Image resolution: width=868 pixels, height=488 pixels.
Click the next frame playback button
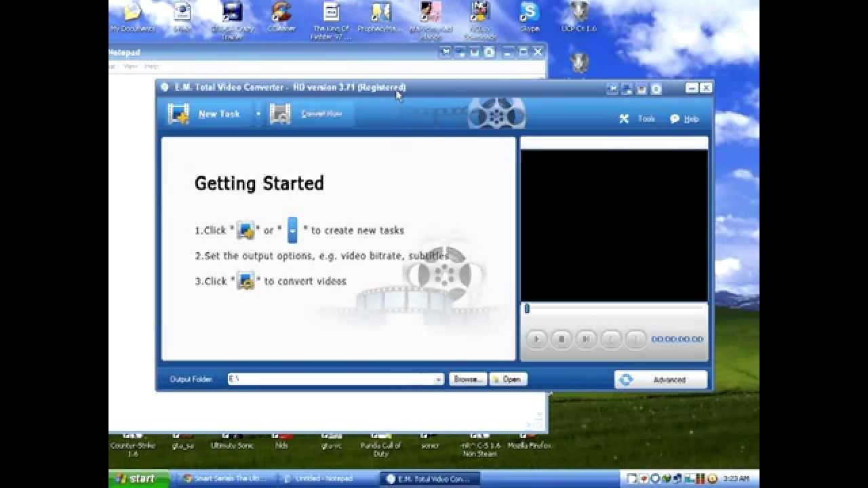586,339
